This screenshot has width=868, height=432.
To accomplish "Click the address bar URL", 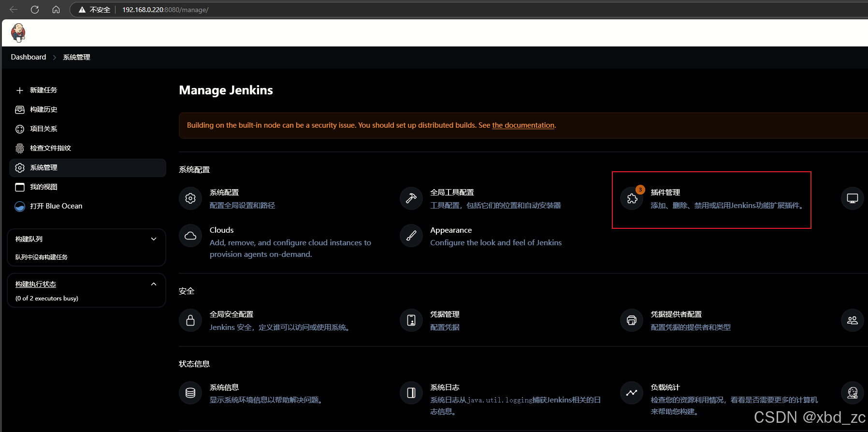I will click(x=165, y=10).
